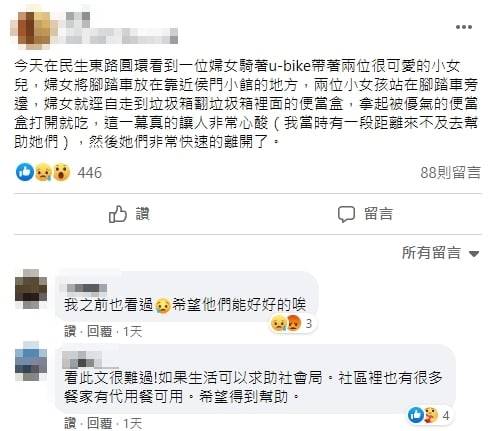This screenshot has height=431, width=495.
Task: Open the 88則留言 comment count link
Action: (450, 172)
